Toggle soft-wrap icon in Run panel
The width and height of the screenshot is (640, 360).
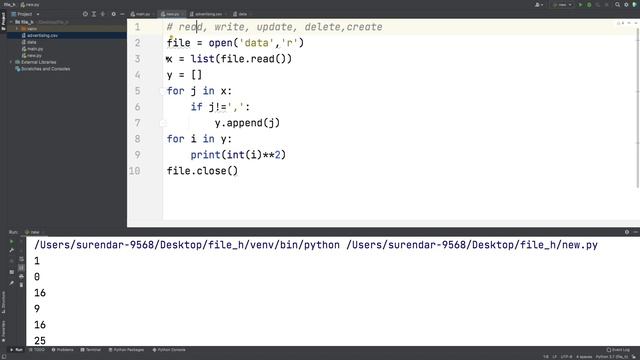point(21,259)
